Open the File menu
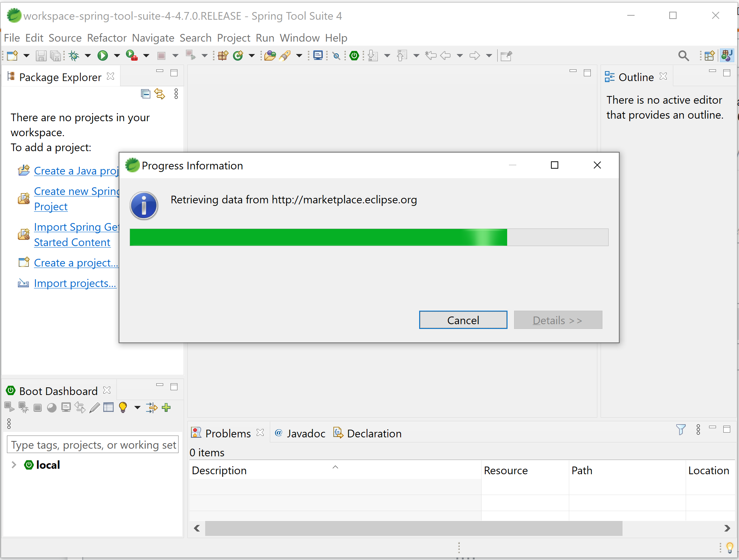This screenshot has width=739, height=560. click(12, 38)
